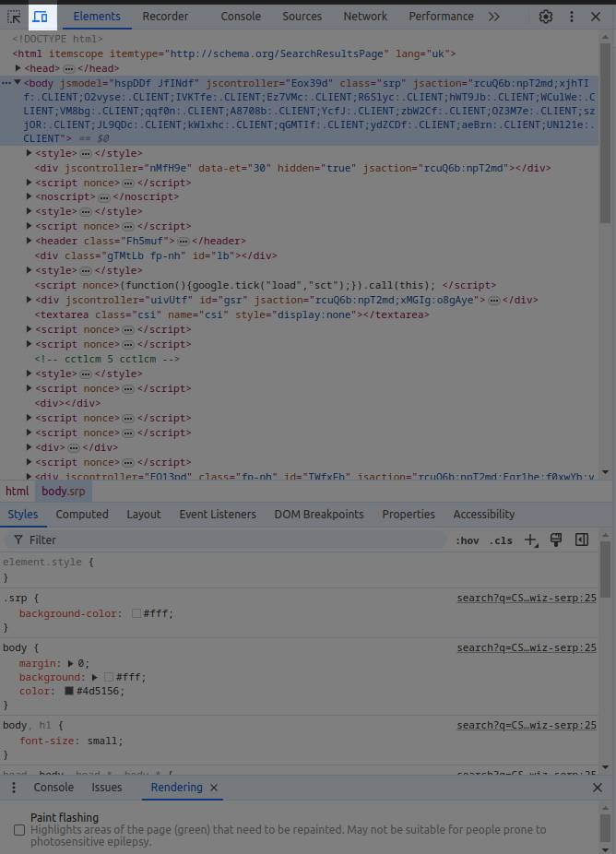This screenshot has width=616, height=854.
Task: Click the new style rule plus icon
Action: [530, 540]
